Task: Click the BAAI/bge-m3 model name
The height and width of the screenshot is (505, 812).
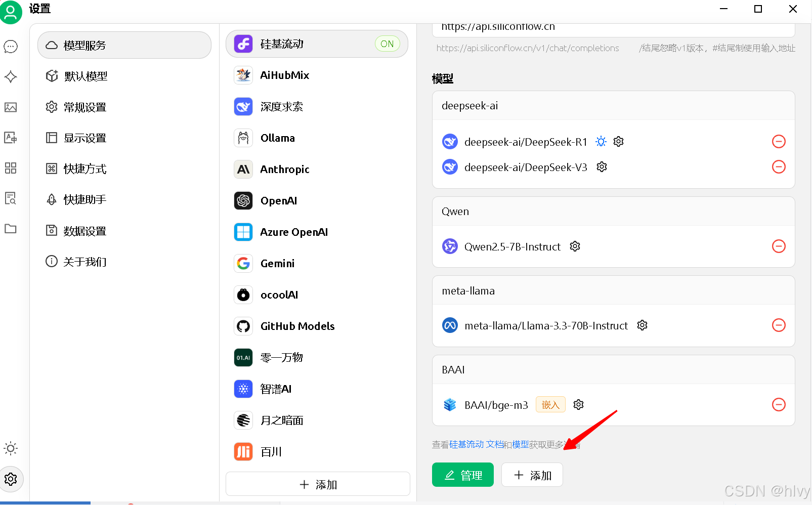Action: pyautogui.click(x=496, y=405)
